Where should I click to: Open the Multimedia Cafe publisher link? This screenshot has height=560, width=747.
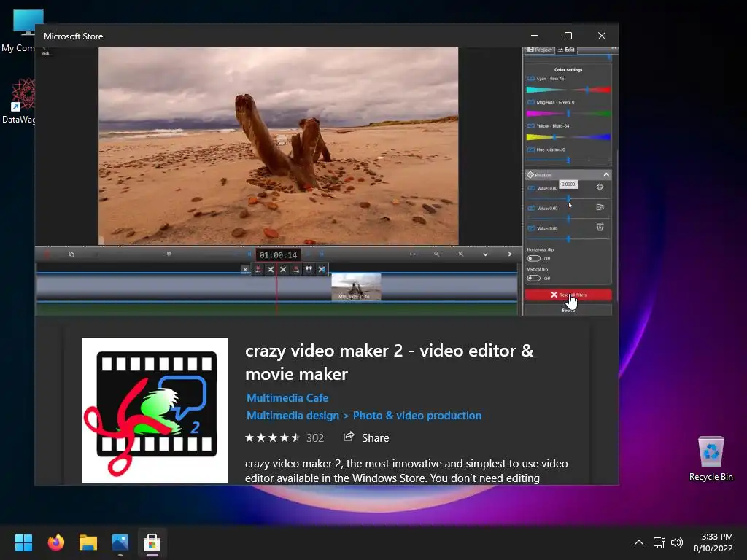tap(287, 397)
